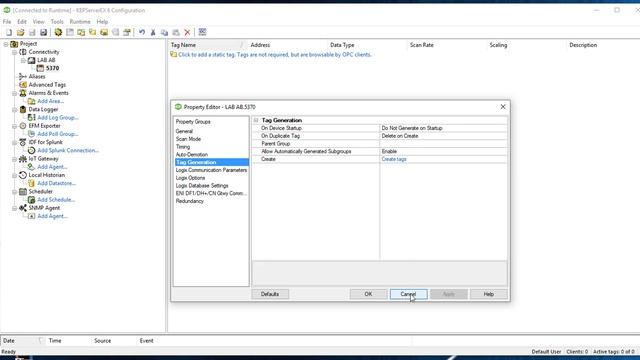Image resolution: width=640 pixels, height=360 pixels.
Task: Open the Help menu
Action: tap(102, 22)
